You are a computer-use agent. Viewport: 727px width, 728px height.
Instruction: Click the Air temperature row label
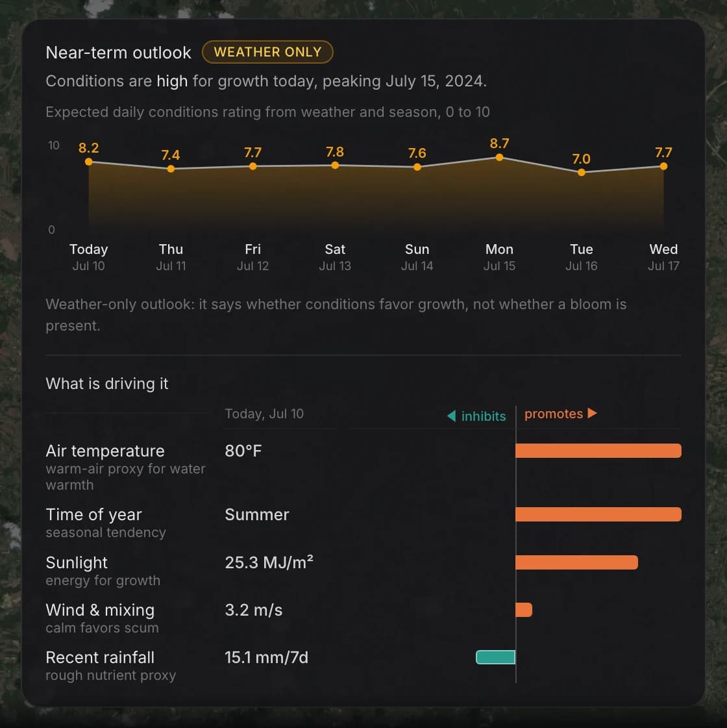pyautogui.click(x=105, y=451)
